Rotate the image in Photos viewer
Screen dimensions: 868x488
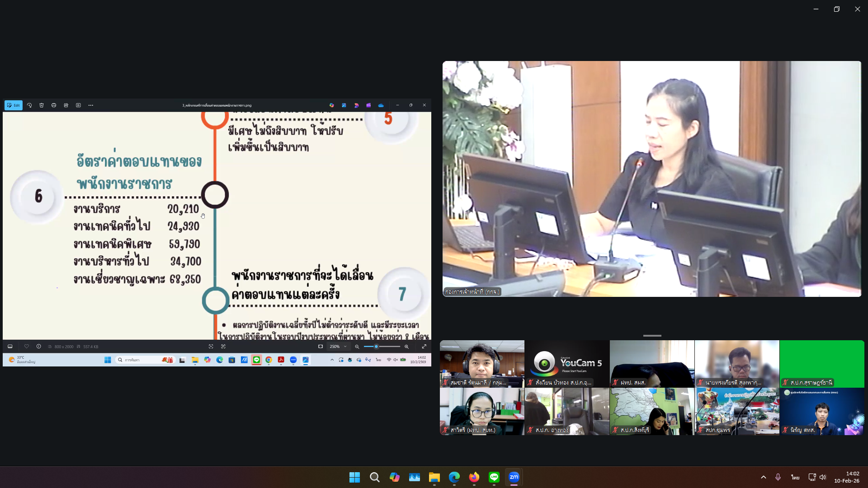(29, 105)
